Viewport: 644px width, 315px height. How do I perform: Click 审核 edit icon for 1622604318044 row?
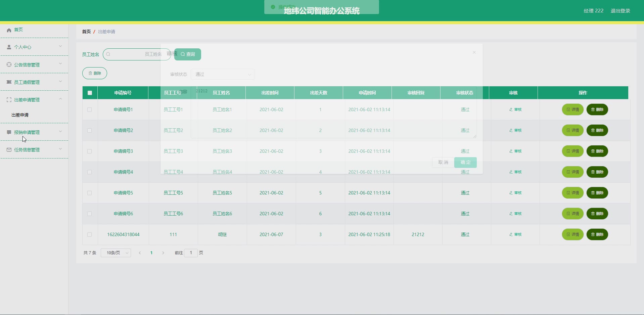tap(511, 234)
